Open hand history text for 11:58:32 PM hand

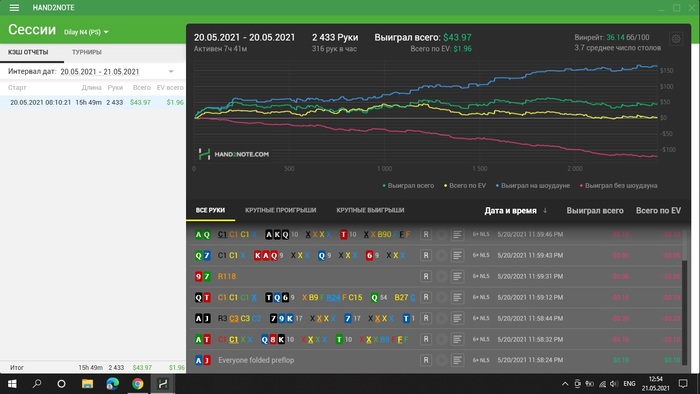click(x=457, y=339)
